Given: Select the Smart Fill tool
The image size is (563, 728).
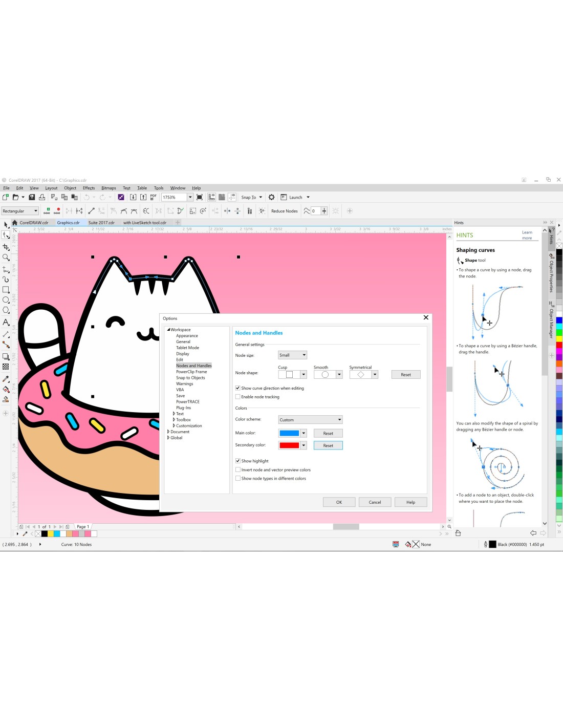Looking at the screenshot, I should [6, 399].
